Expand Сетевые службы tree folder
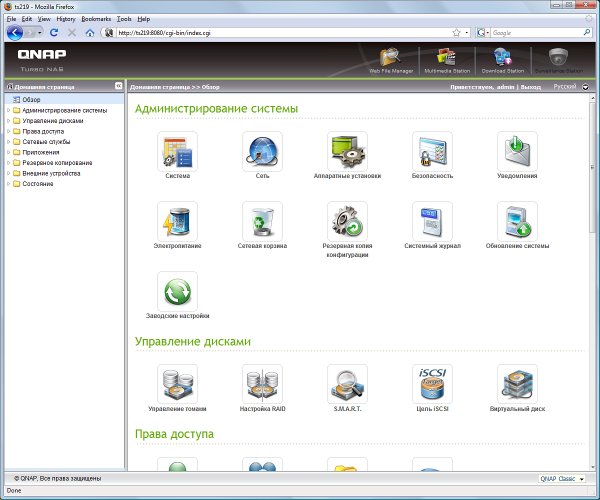The image size is (600, 500). coord(8,142)
